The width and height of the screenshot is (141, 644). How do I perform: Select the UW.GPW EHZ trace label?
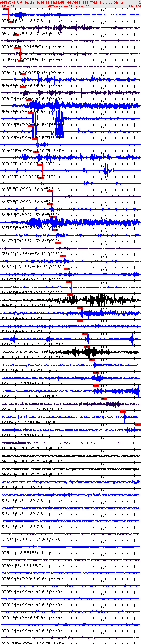32,423
